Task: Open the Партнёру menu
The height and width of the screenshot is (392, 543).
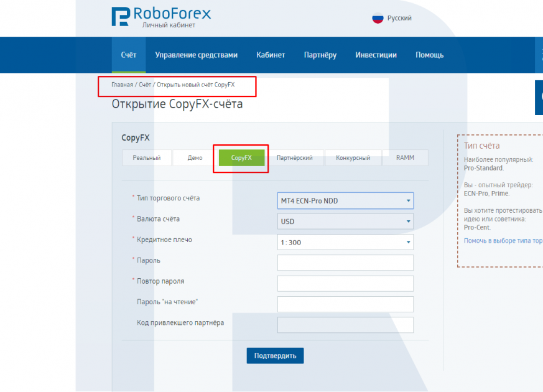Action: point(320,55)
